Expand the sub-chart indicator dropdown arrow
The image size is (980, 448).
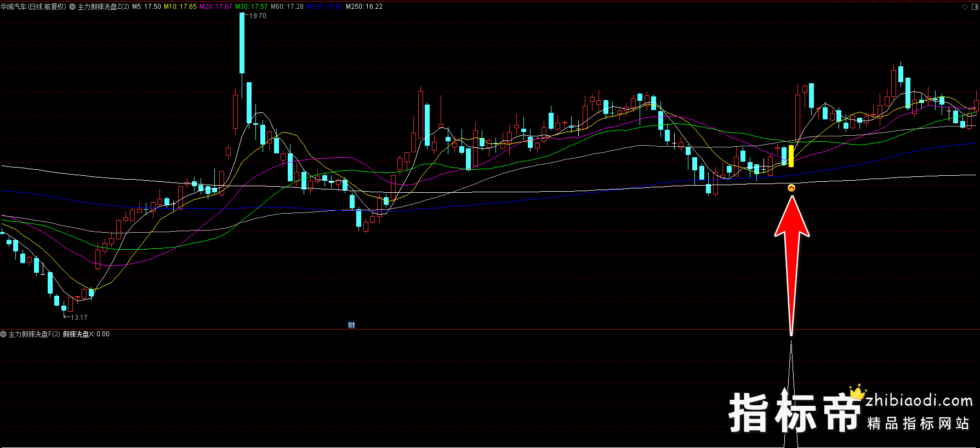click(3, 334)
